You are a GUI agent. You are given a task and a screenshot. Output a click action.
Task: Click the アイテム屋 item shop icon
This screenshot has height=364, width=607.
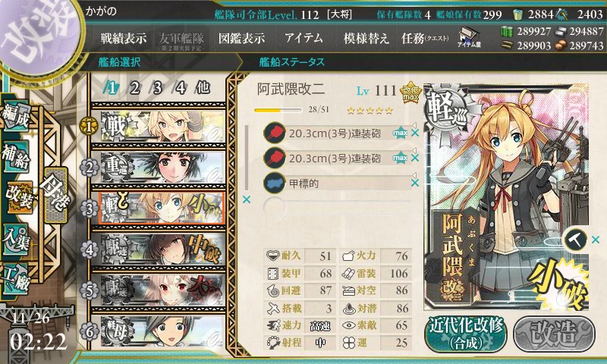click(468, 37)
